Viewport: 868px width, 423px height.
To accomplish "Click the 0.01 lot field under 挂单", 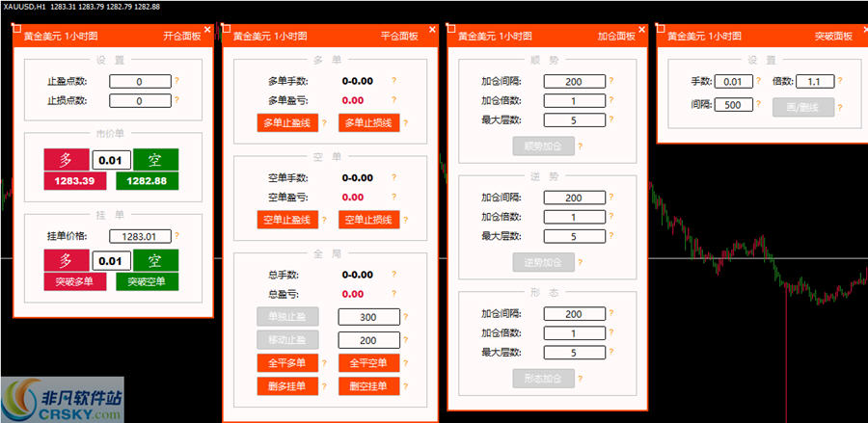I will pyautogui.click(x=111, y=261).
